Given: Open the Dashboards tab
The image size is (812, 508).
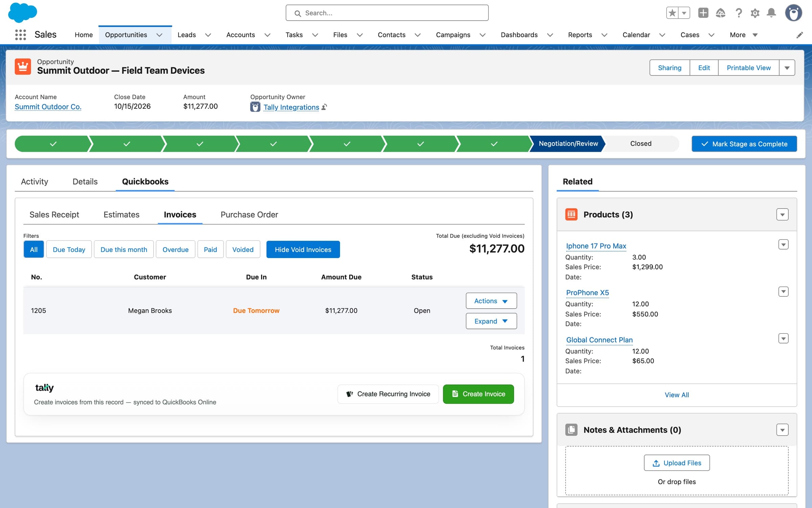Looking at the screenshot, I should coord(519,35).
